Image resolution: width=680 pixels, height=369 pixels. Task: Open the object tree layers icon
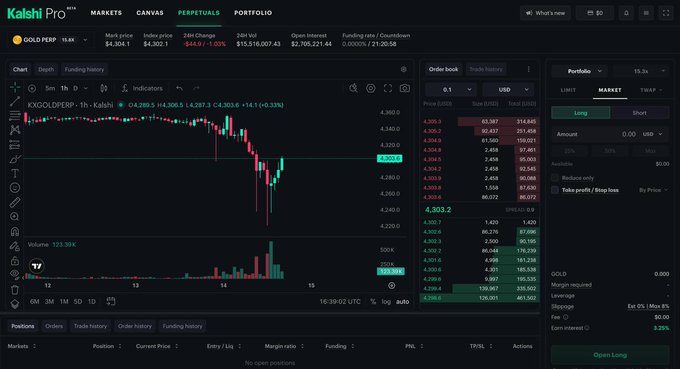coord(15,304)
